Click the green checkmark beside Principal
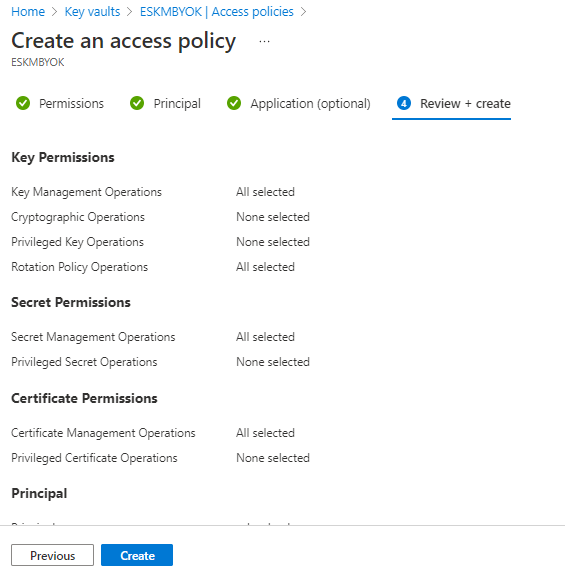 tap(137, 103)
